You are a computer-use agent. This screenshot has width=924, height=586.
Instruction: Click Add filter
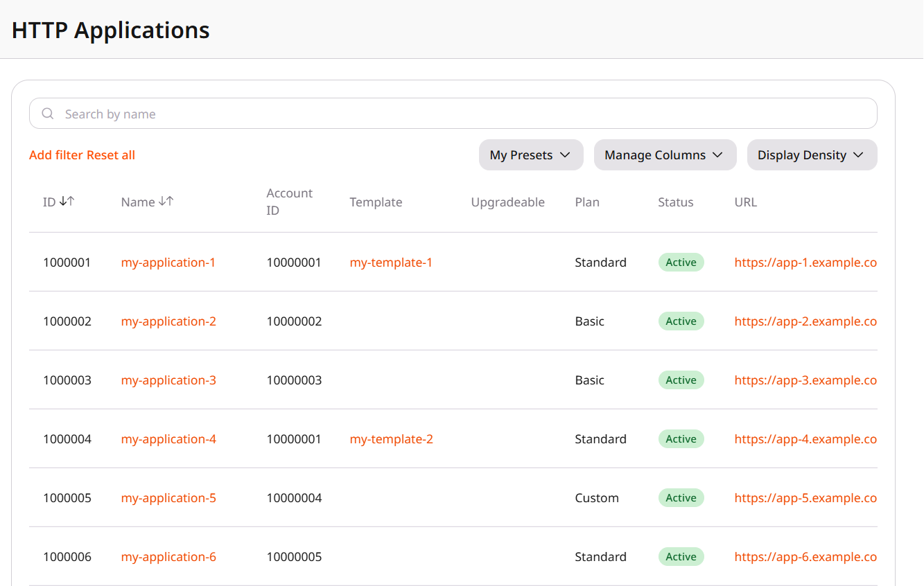56,155
